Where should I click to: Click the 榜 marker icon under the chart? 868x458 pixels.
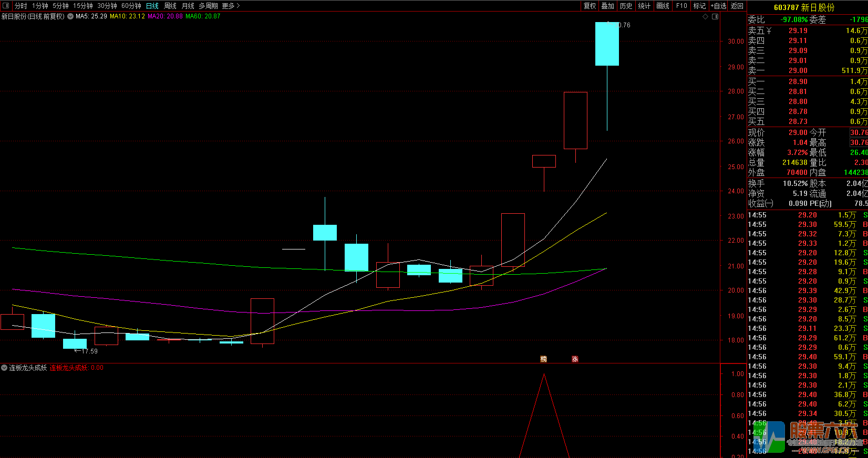click(x=544, y=359)
